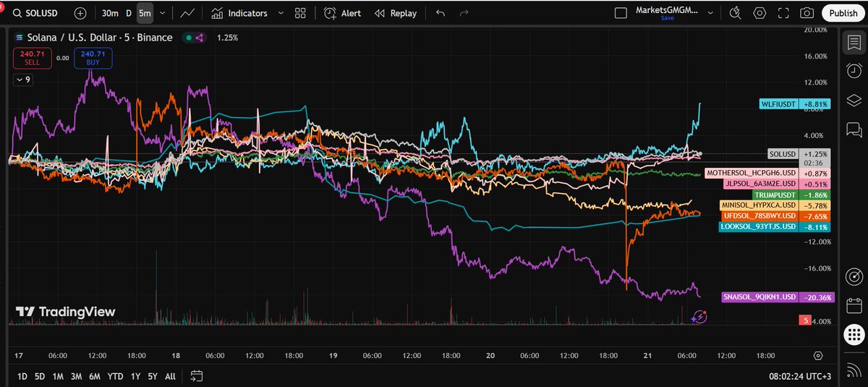Screen dimensions: 868x387
Task: Select the 3M date range
Action: click(x=76, y=376)
